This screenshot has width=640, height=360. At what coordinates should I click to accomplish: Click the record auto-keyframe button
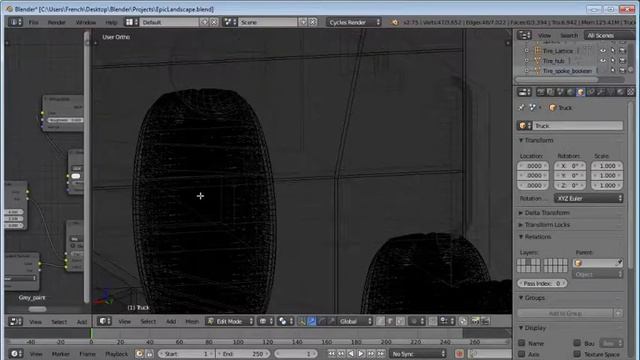pos(459,353)
